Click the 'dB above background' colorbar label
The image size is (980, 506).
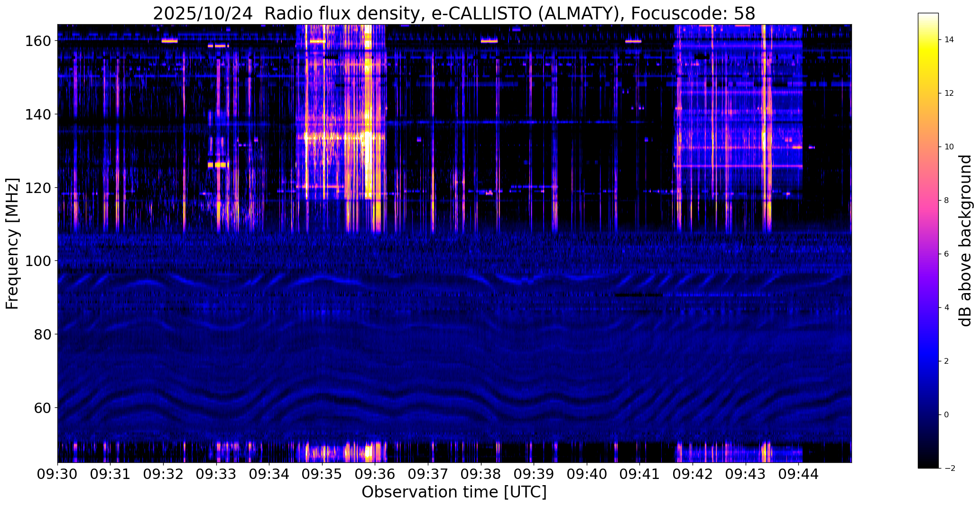tap(965, 240)
